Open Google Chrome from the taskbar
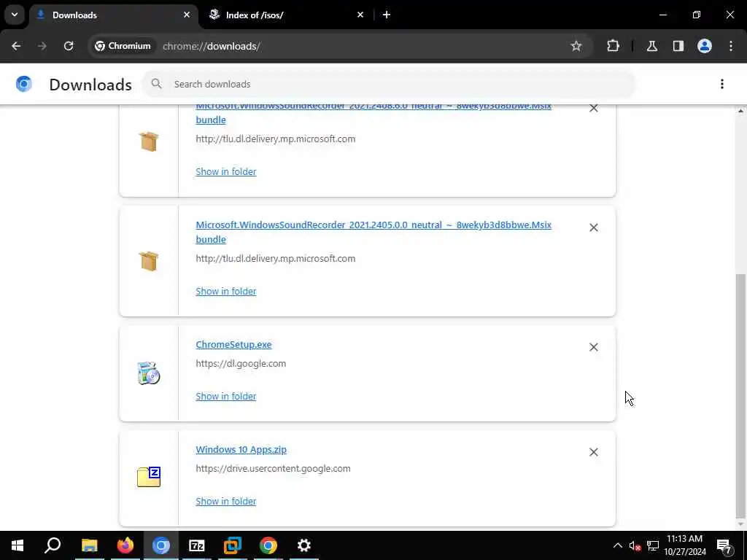This screenshot has width=747, height=560. tap(268, 545)
